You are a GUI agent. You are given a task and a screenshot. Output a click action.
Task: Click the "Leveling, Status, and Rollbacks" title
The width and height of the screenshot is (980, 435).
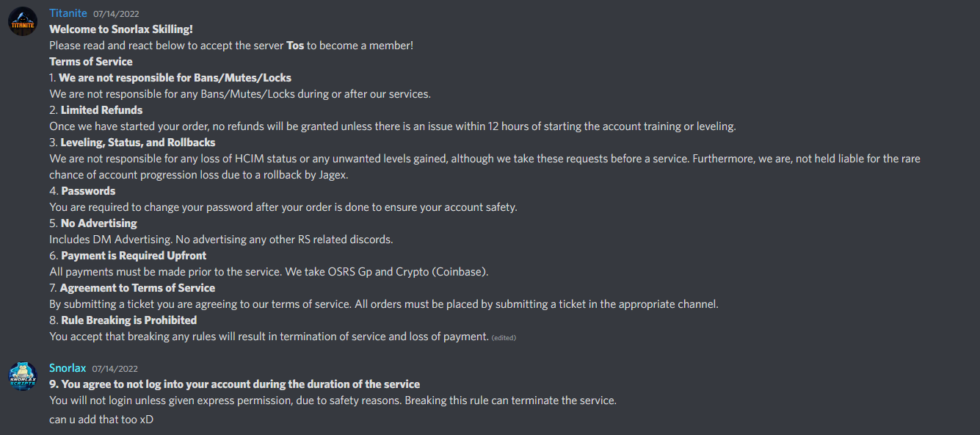coord(138,143)
